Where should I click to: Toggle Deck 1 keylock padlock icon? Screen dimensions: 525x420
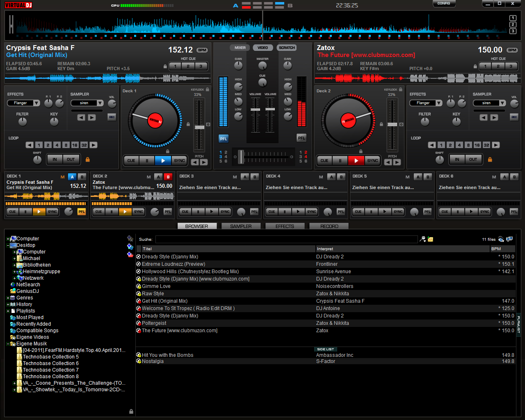208,89
